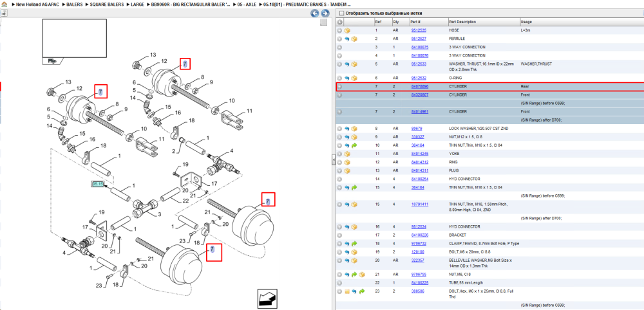This screenshot has width=644, height=310.
Task: Go to previous figure with back arrow
Action: point(315,13)
